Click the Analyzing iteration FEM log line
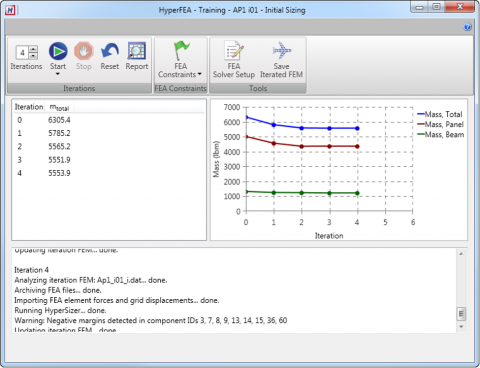This screenshot has height=368, width=480. (91, 280)
